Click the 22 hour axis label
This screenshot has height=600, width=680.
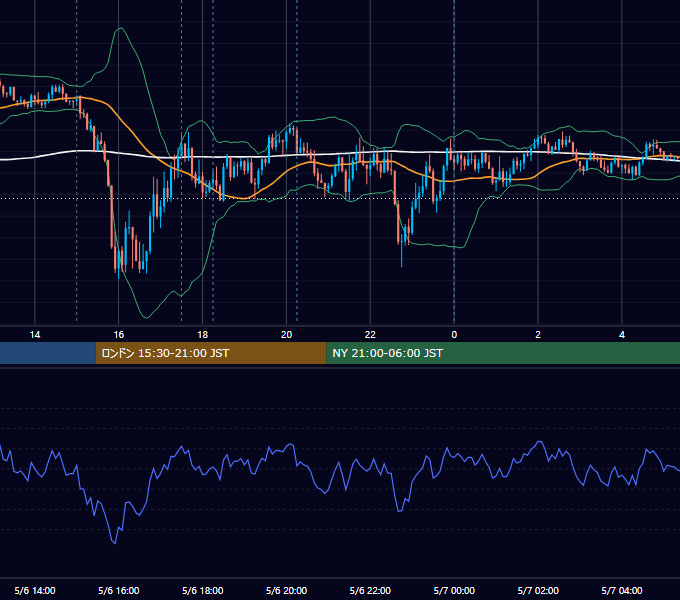(x=370, y=335)
